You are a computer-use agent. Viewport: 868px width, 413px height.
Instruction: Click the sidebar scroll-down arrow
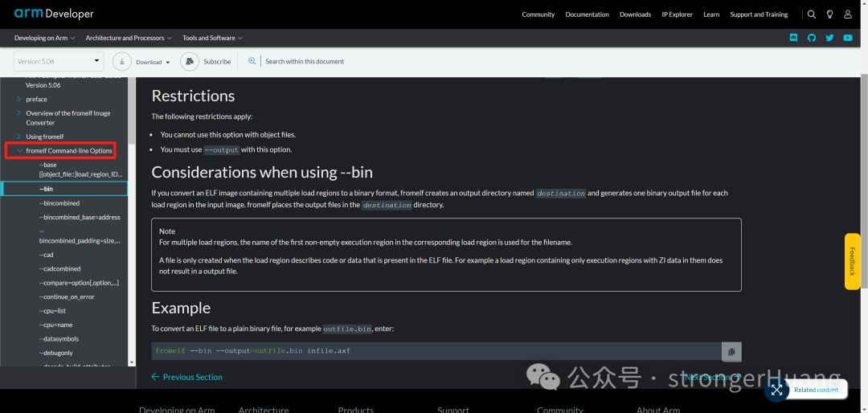click(132, 362)
